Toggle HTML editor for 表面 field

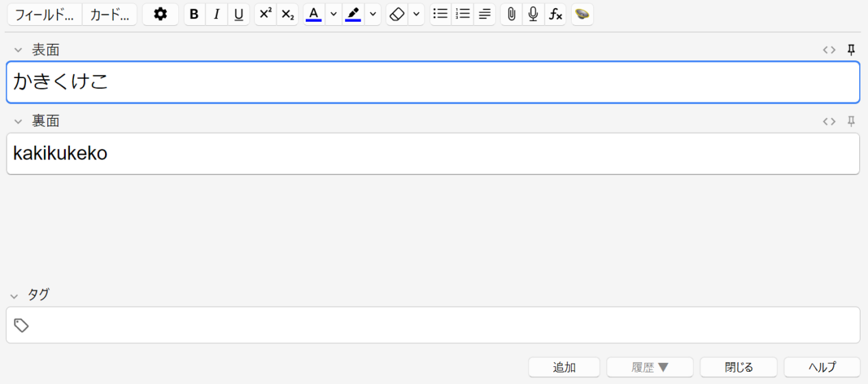(x=829, y=50)
